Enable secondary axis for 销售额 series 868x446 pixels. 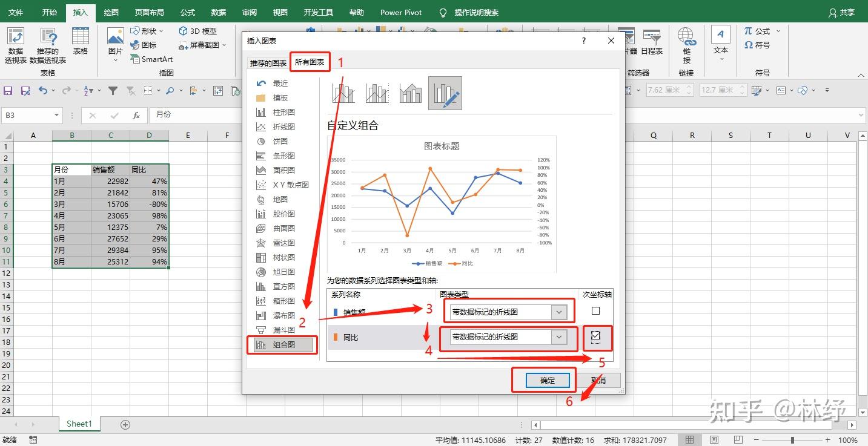coord(595,311)
